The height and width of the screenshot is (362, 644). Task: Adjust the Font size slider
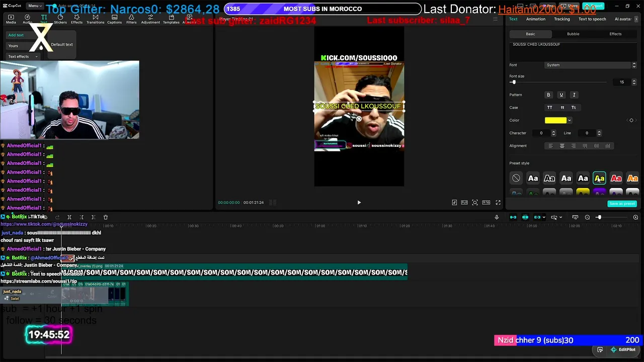point(513,82)
